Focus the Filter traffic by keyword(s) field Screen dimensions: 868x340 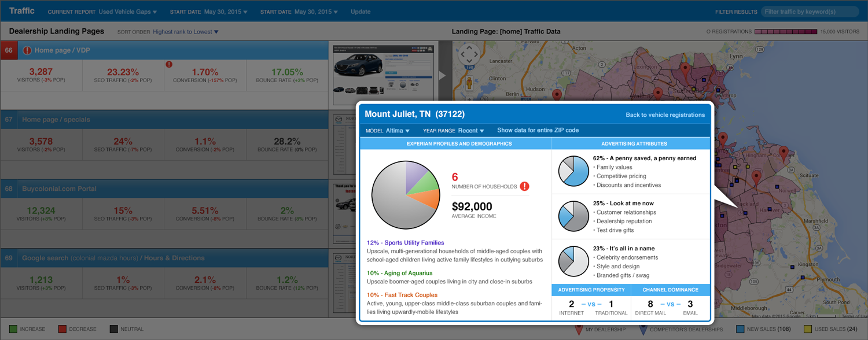(x=809, y=12)
